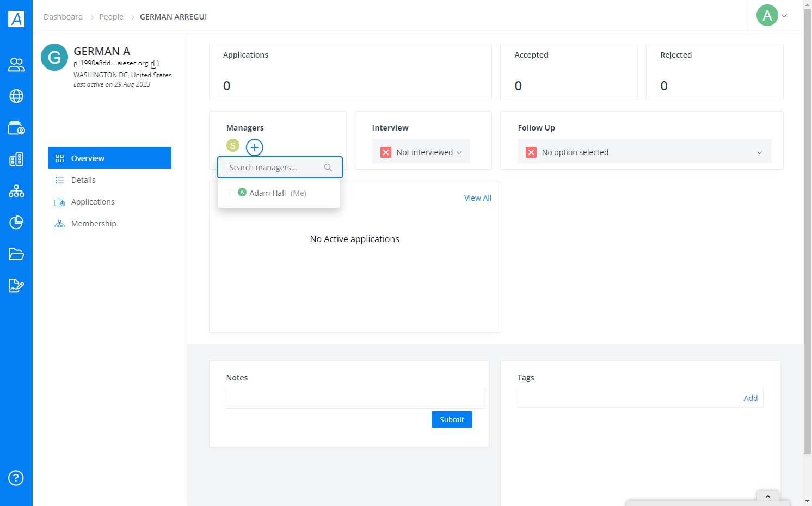The height and width of the screenshot is (506, 812).
Task: Click the AIESEC logo in sidebar
Action: 16,19
